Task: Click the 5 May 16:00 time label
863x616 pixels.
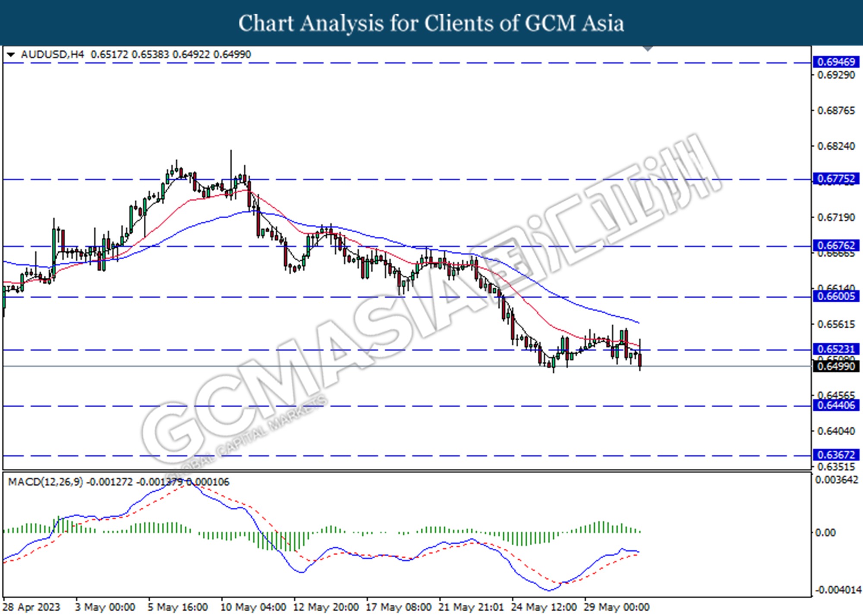Action: click(x=178, y=607)
